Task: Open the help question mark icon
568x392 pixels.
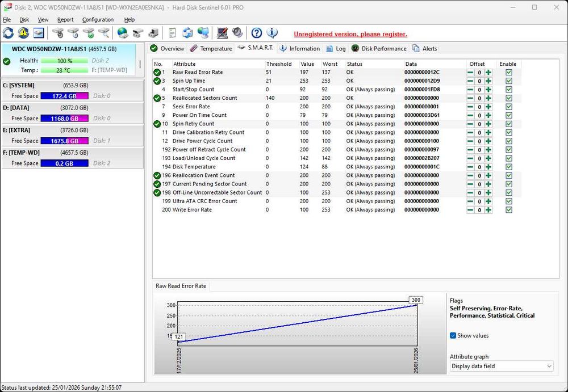Action: tap(257, 33)
